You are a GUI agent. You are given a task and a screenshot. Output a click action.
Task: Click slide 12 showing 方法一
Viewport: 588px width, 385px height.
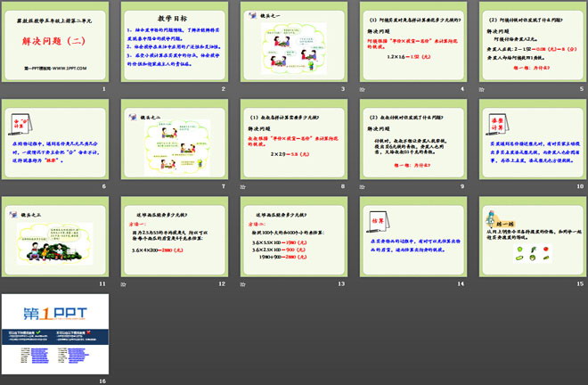coord(175,236)
